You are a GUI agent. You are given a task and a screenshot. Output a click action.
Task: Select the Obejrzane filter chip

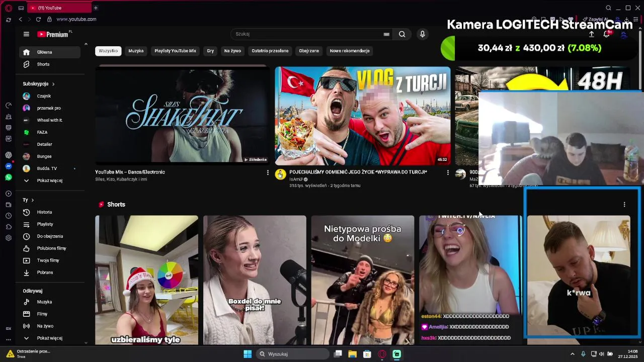tap(309, 51)
